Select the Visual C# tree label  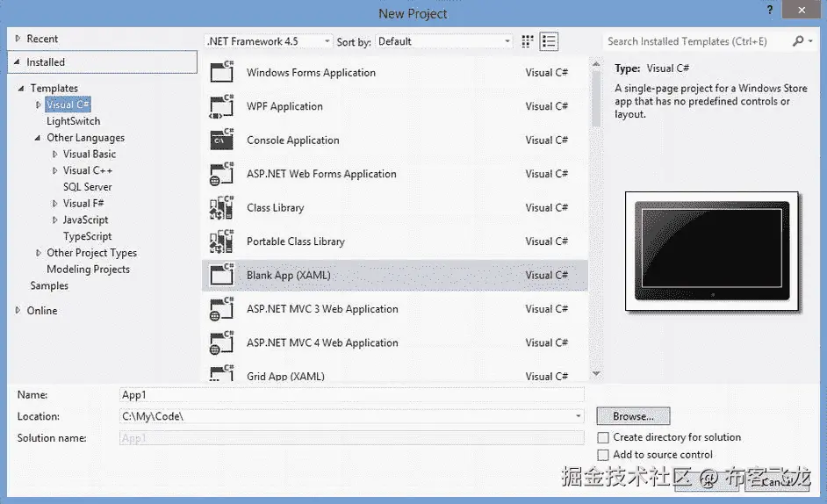coord(68,104)
